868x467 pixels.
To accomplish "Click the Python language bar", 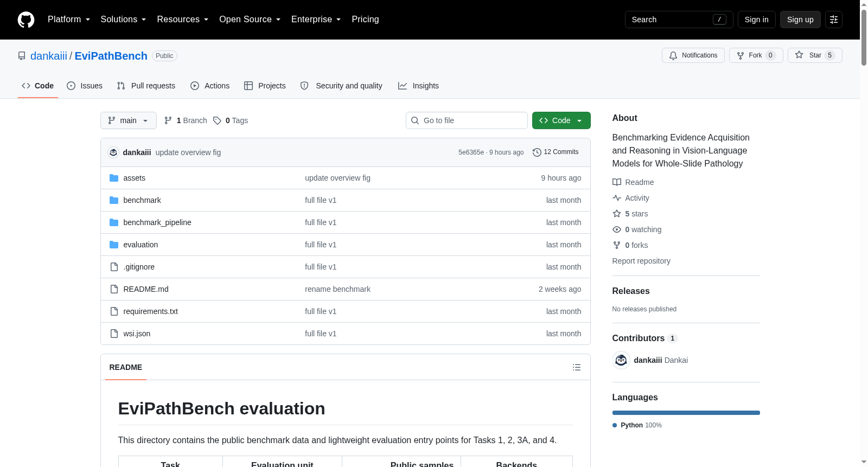I will (686, 413).
